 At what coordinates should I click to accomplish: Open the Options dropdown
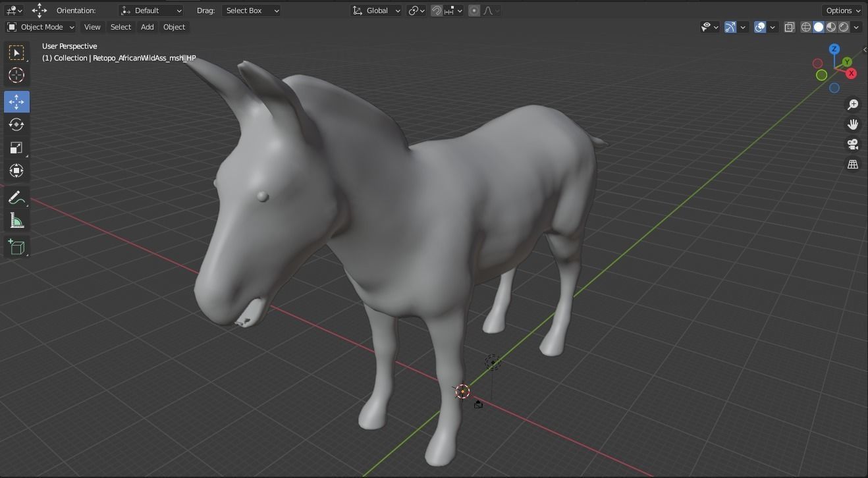[842, 11]
